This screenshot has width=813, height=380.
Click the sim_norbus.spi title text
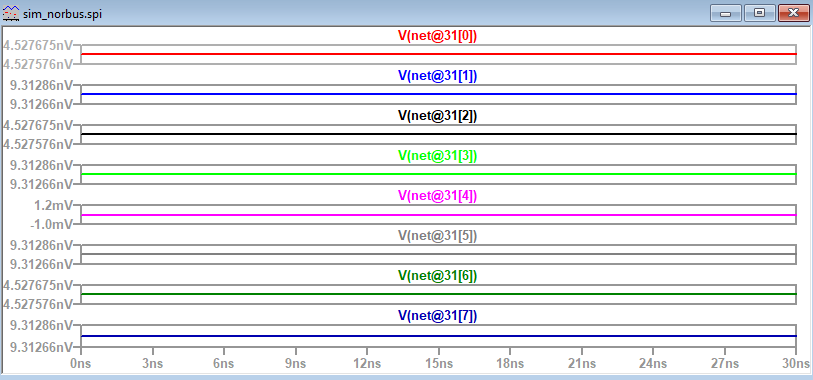[62, 14]
